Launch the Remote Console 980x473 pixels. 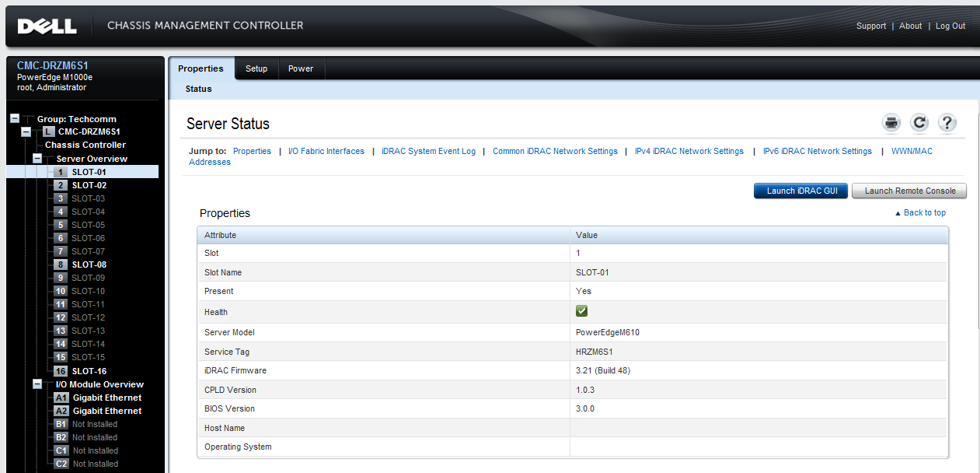[x=909, y=191]
